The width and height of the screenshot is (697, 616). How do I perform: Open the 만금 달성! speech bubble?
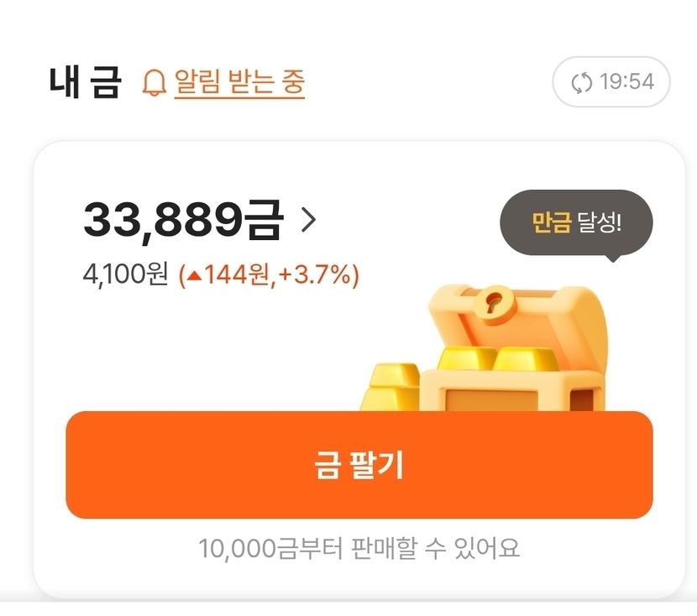pyautogui.click(x=576, y=222)
